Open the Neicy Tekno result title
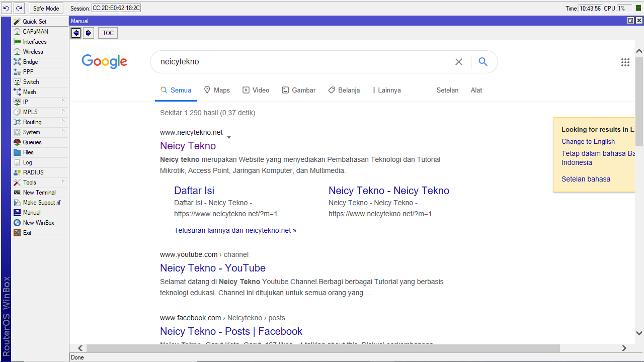644x362 pixels. 188,146
